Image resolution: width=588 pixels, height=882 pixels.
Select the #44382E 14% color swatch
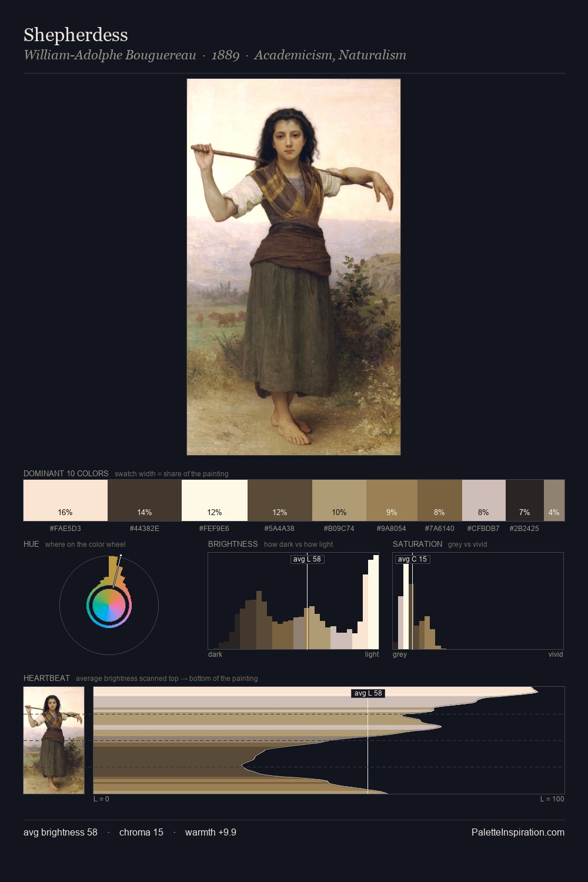pos(145,500)
